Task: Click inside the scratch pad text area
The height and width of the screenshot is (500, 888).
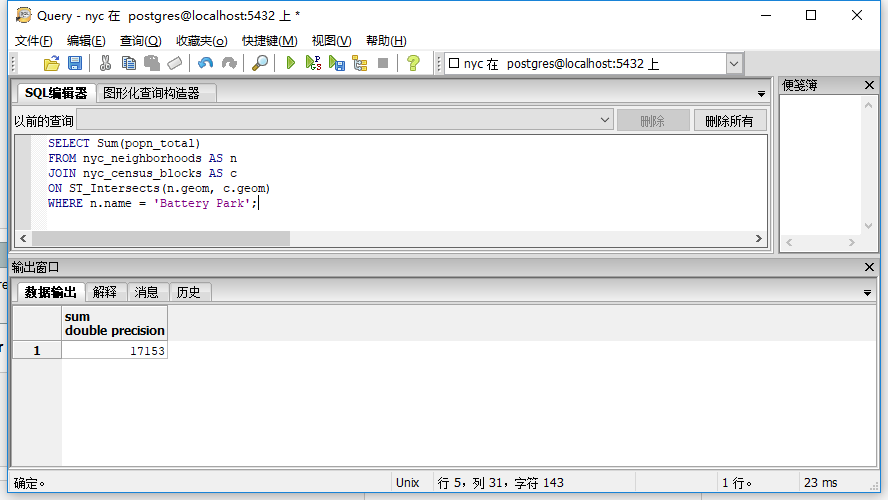Action: click(821, 164)
